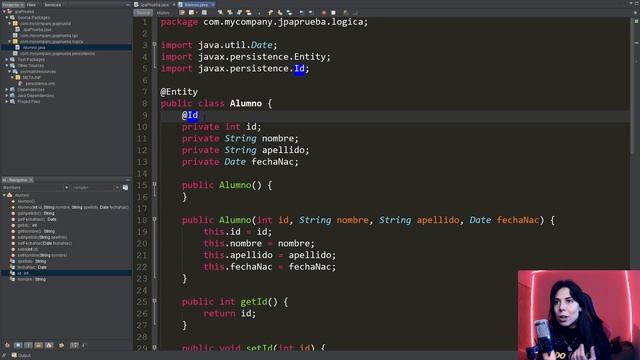Collapse getId method fold at line 25

click(154, 301)
